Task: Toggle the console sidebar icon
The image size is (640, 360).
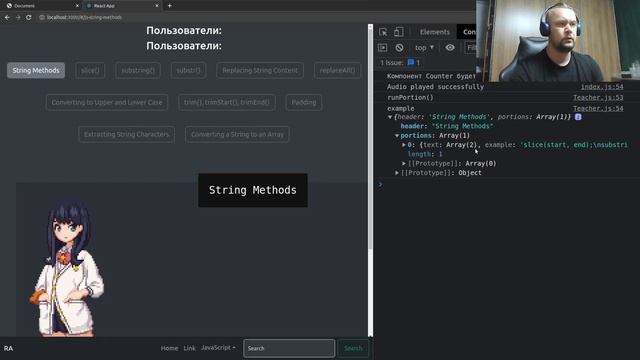Action: [382, 48]
